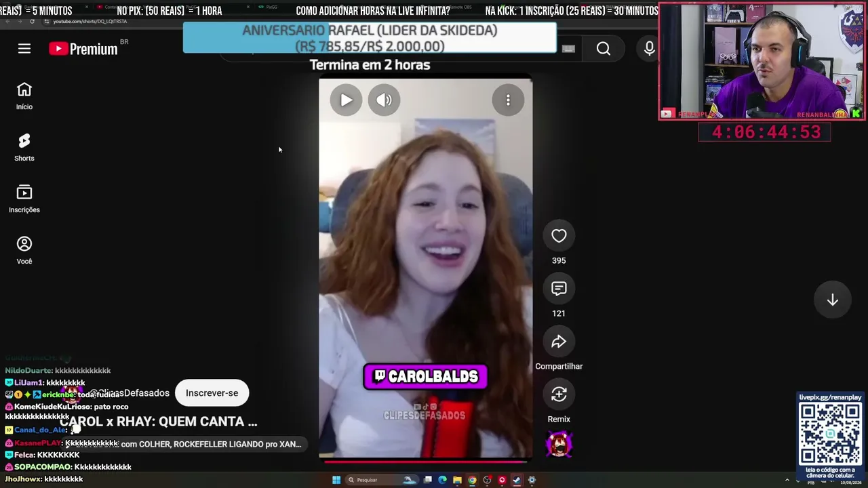Viewport: 868px width, 488px height.
Task: Subscribe with the Inscrever-se button
Action: (212, 393)
